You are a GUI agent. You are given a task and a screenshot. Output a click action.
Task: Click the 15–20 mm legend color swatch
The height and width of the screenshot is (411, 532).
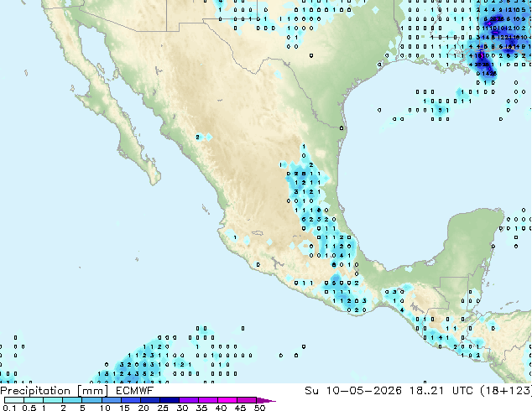[130, 400]
